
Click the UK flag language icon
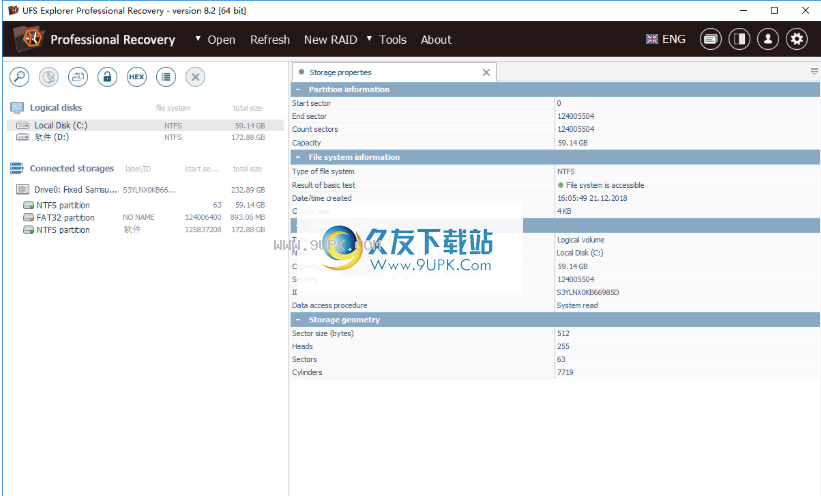click(652, 39)
